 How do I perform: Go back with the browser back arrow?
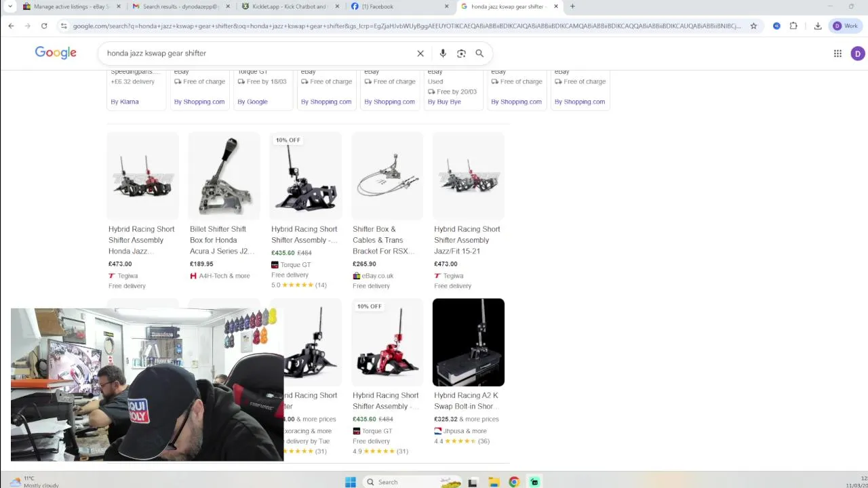(11, 26)
